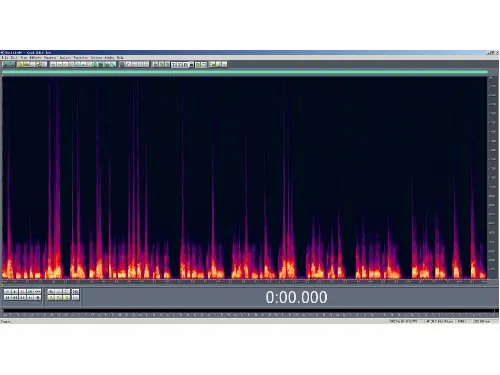Click the red Record button
Image resolution: width=500 pixels, height=375 pixels.
[x=38, y=297]
